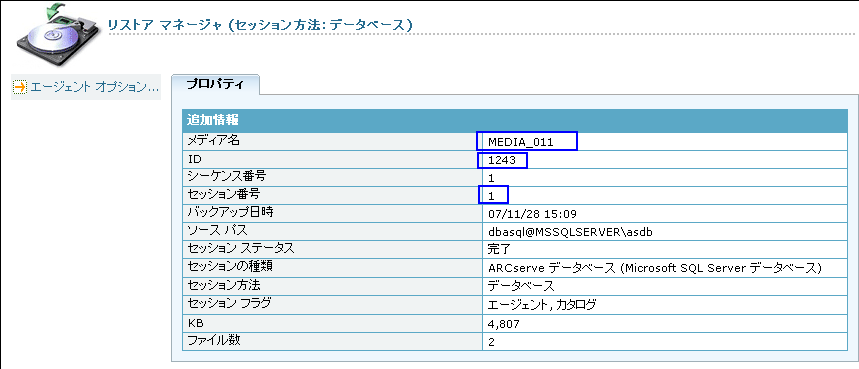
Task: Click the セッションの種類 label
Action: (230, 267)
